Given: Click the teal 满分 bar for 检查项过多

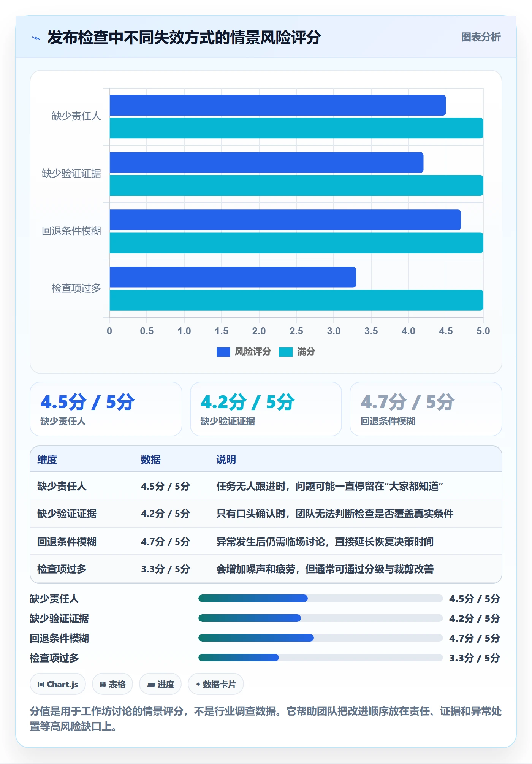Looking at the screenshot, I should tap(296, 300).
